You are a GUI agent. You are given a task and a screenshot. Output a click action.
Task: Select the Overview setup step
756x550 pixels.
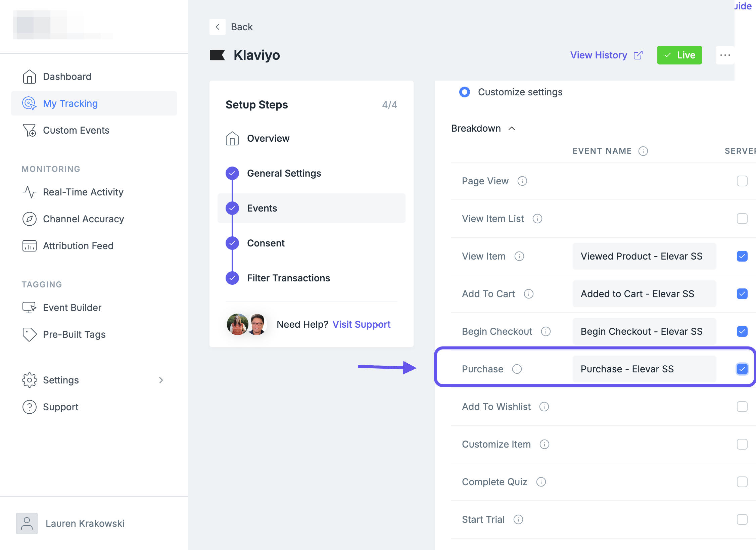[312, 138]
